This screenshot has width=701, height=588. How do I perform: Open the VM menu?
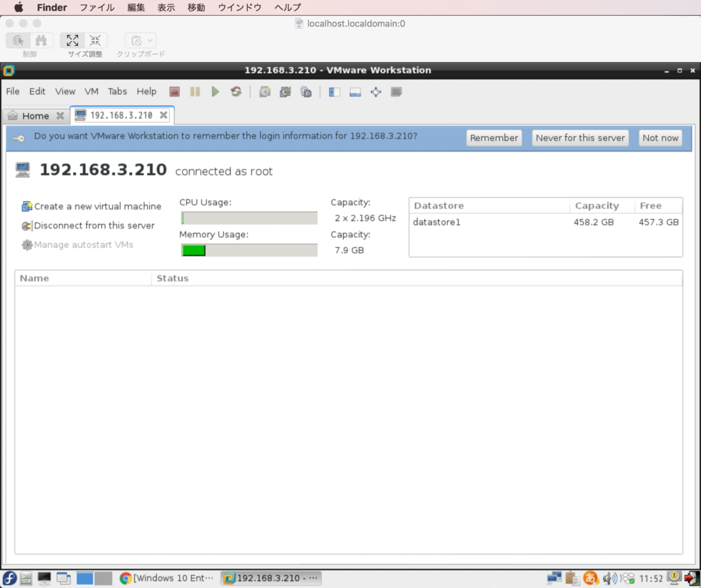coord(91,91)
